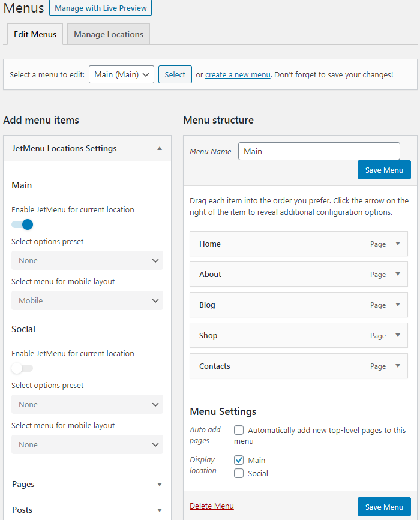Select the Contacts menu item bar
Image resolution: width=420 pixels, height=520 pixels.
299,366
